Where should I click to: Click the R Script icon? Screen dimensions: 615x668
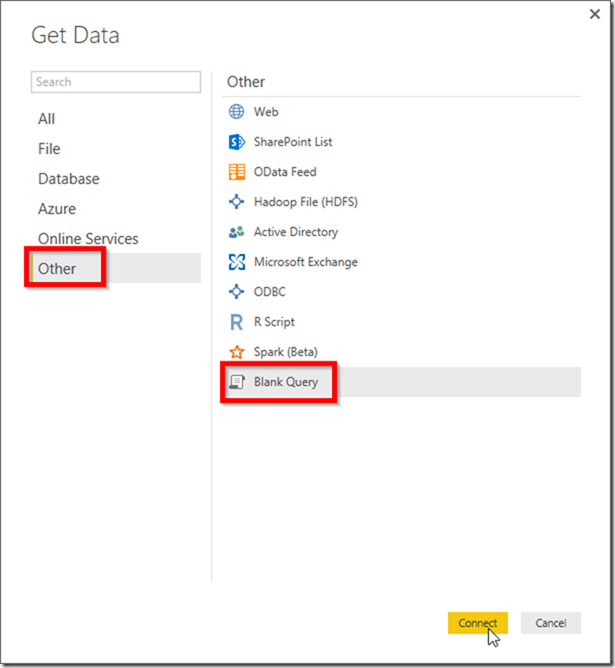(236, 322)
